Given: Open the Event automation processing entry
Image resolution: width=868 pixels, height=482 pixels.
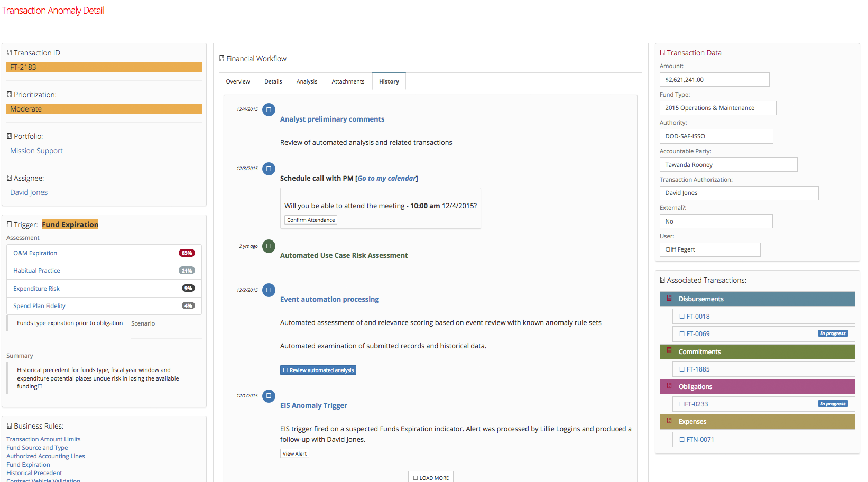Looking at the screenshot, I should pyautogui.click(x=329, y=299).
